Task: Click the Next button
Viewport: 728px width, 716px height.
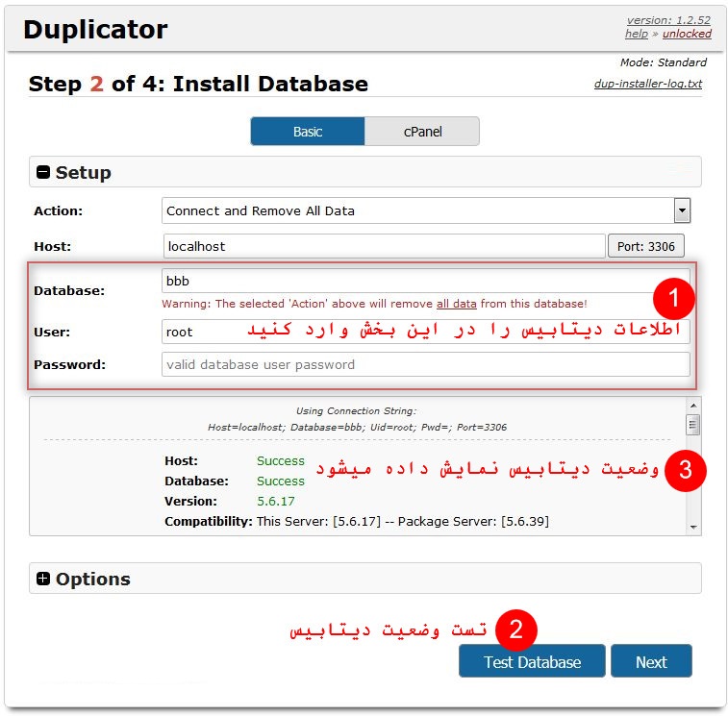Action: tap(651, 661)
